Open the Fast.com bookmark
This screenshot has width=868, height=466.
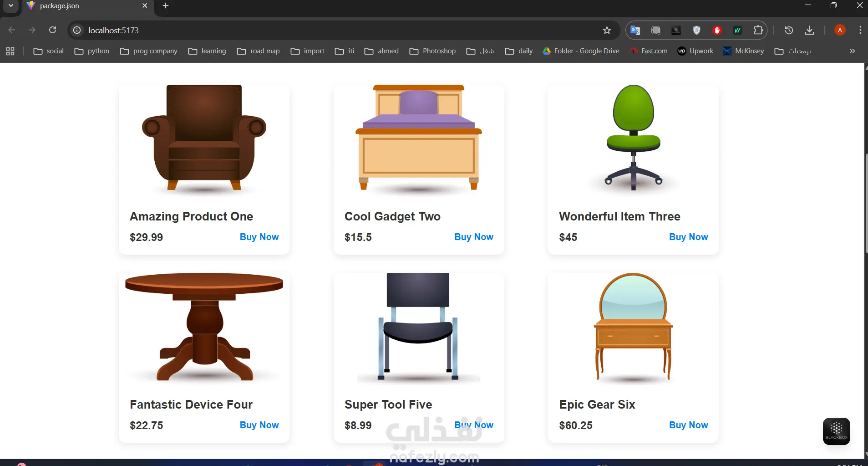(x=648, y=51)
